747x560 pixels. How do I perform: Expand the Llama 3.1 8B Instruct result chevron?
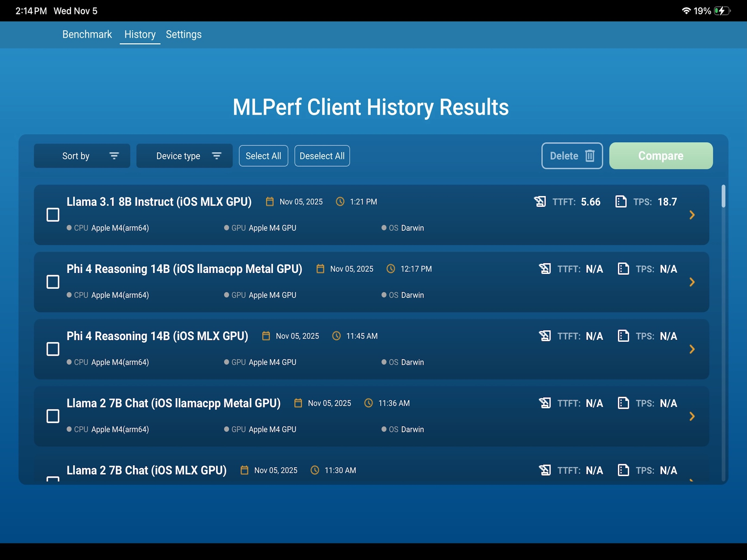pos(692,215)
